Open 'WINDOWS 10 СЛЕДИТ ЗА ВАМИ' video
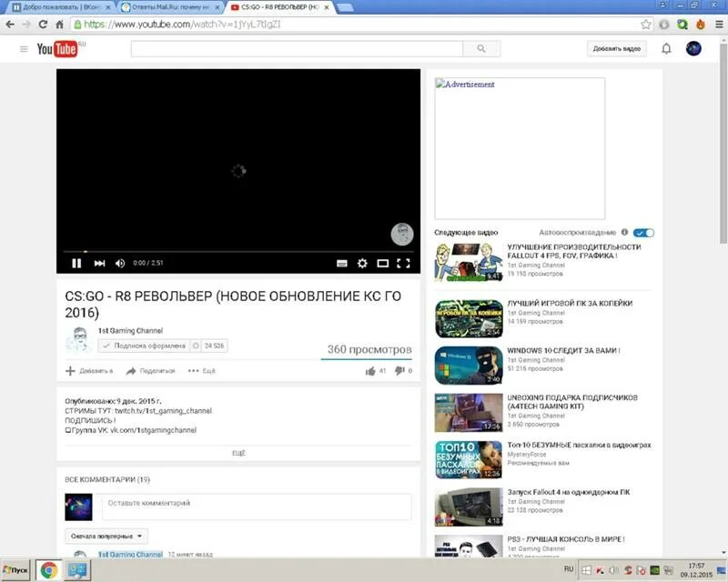Screen dimensions: 728x582 pos(563,350)
